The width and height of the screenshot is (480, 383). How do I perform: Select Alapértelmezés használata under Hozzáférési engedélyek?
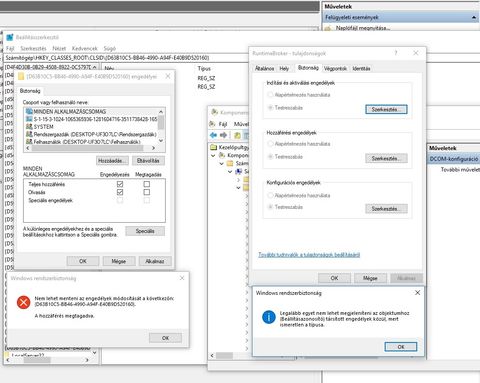270,144
